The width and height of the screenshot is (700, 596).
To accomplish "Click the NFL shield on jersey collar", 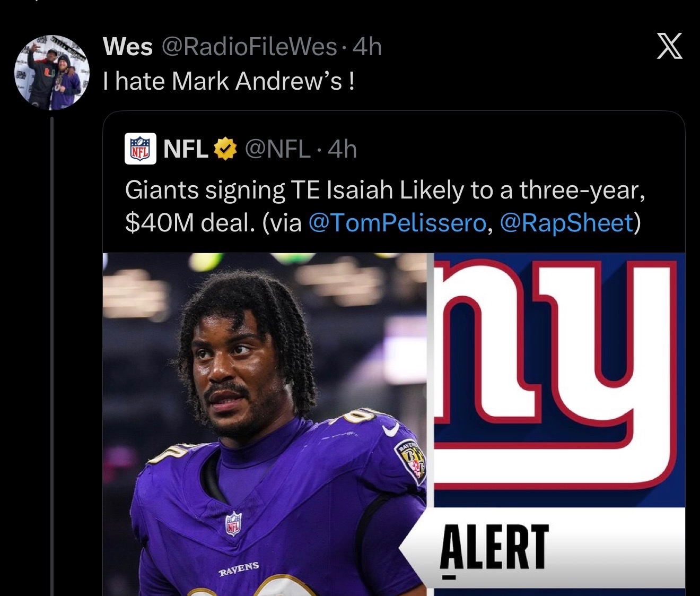I will [233, 523].
